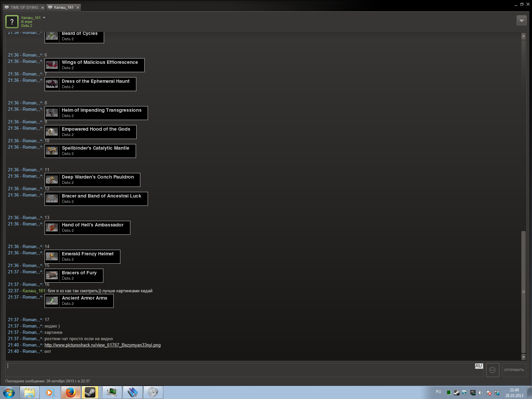Select Калаш_161 chat tab
Image resolution: width=532 pixels, height=399 pixels.
coord(64,7)
